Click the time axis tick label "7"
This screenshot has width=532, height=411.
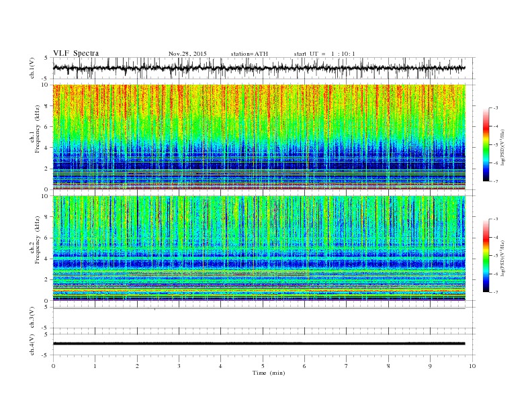pos(347,366)
